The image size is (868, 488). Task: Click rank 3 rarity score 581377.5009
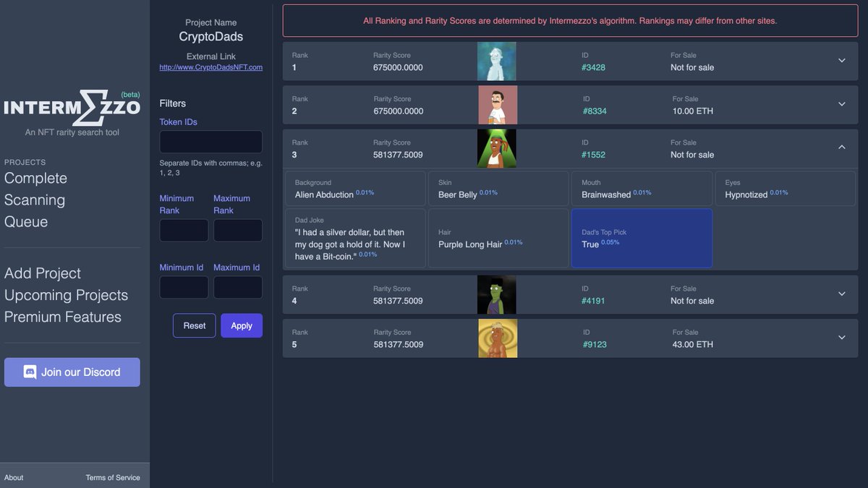tap(398, 155)
